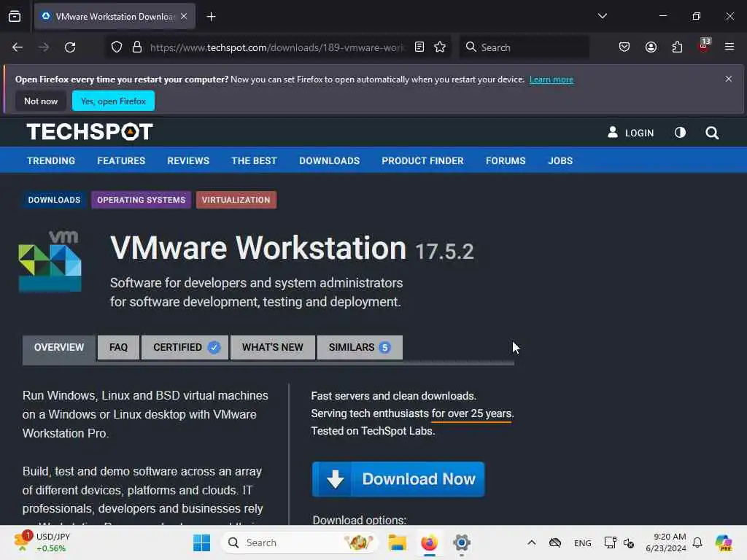Open the display network tray icon

(x=610, y=542)
